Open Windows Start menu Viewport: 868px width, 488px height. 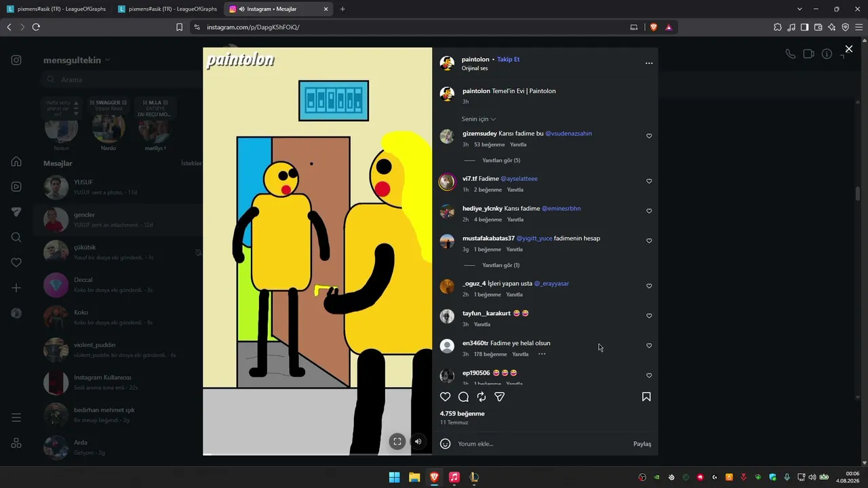tap(394, 477)
